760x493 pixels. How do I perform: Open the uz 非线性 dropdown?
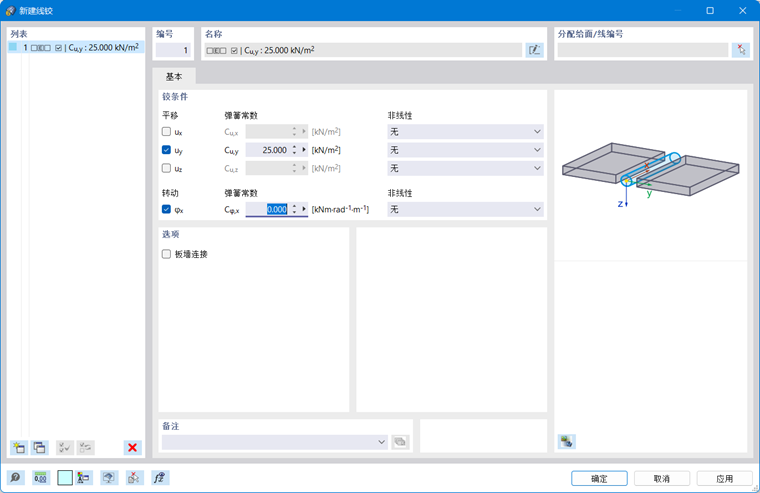point(465,168)
